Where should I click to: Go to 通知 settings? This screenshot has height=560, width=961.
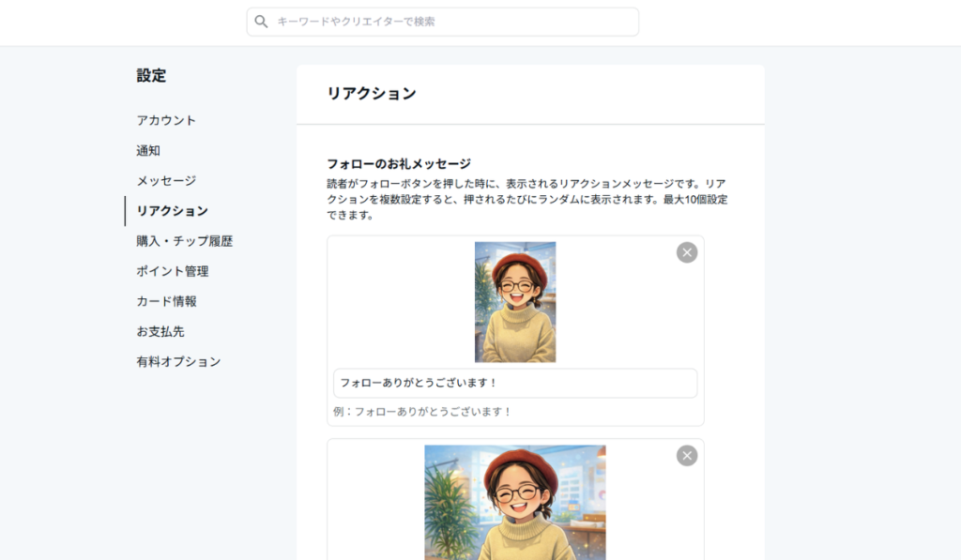148,150
